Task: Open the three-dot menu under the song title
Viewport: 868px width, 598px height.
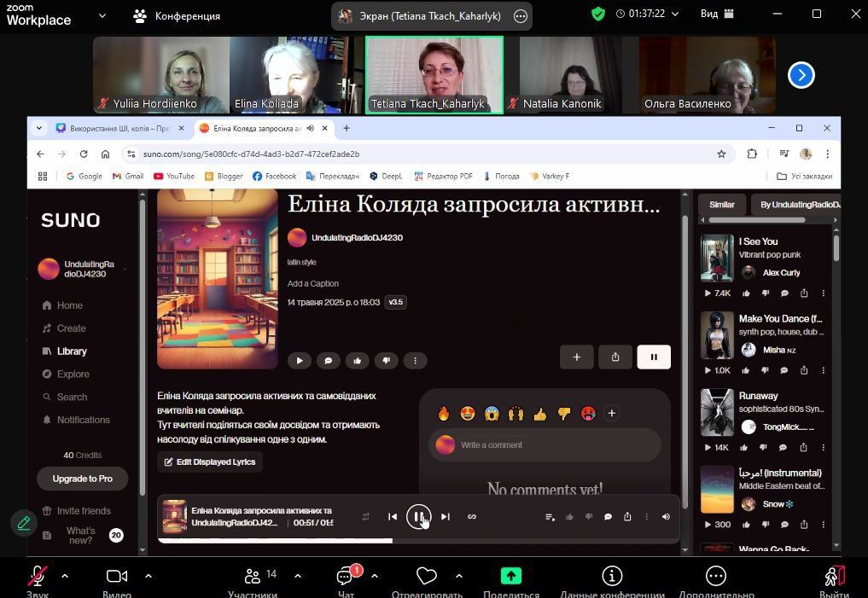Action: click(415, 361)
